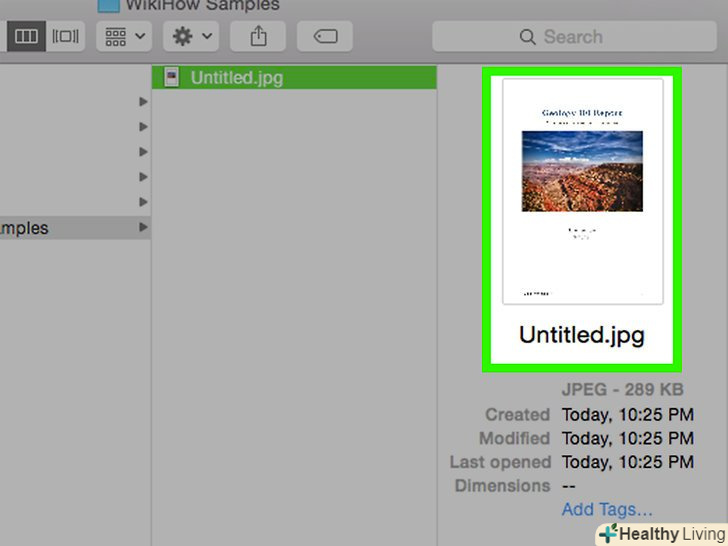Screen dimensions: 728x546
Task: Open the item arrangement dropdown
Action: 124,36
